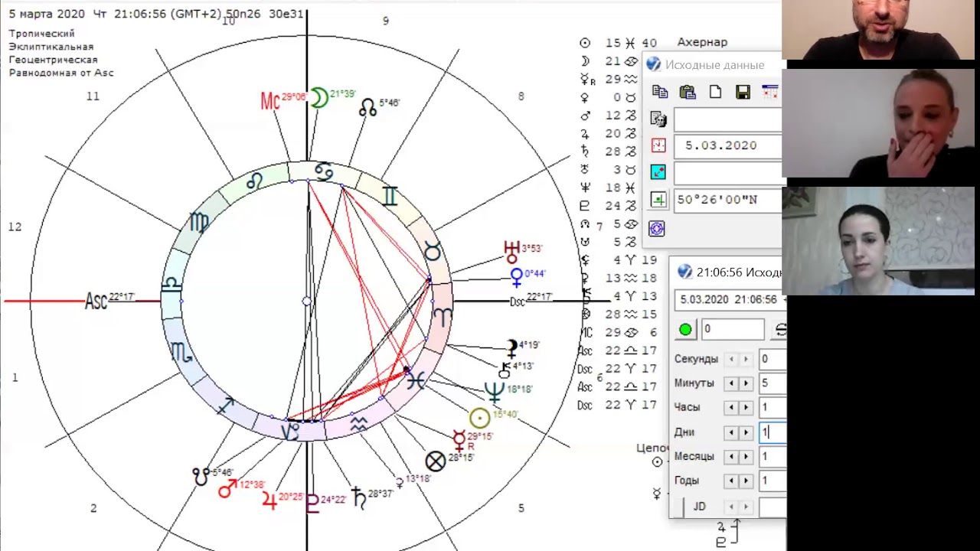Select the Uranus glyph at 3°53'
This screenshot has width=980, height=551.
[x=511, y=251]
